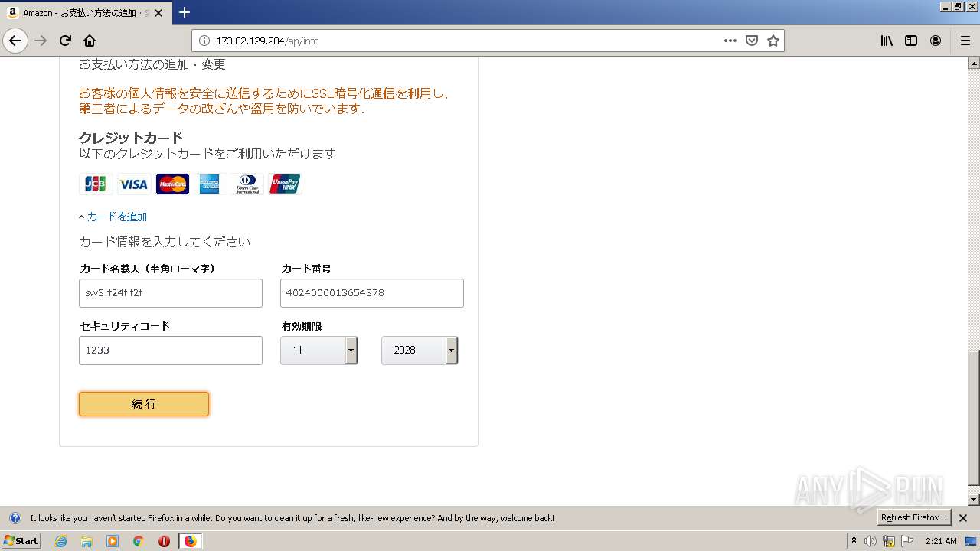This screenshot has width=980, height=551.
Task: Click the network tray icon
Action: [889, 541]
